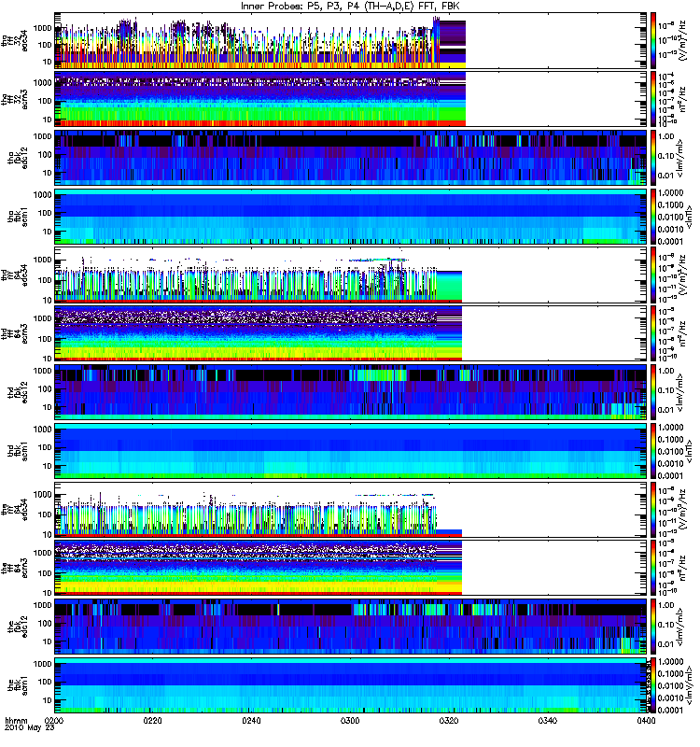
Task: Click the color bar of tha fbk edc12 panel
Action: point(653,158)
